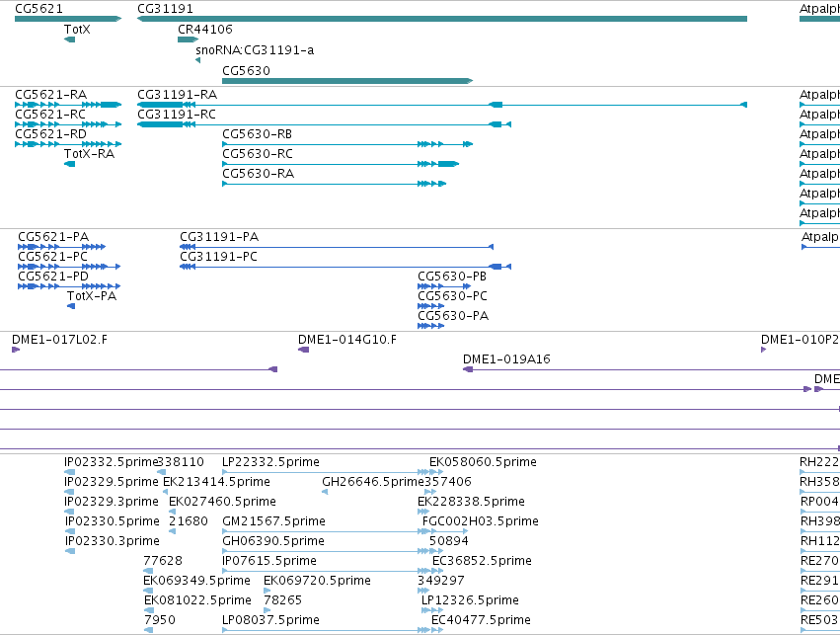Click transcript CG5630-RA label
840x635 pixels.
[x=259, y=174]
